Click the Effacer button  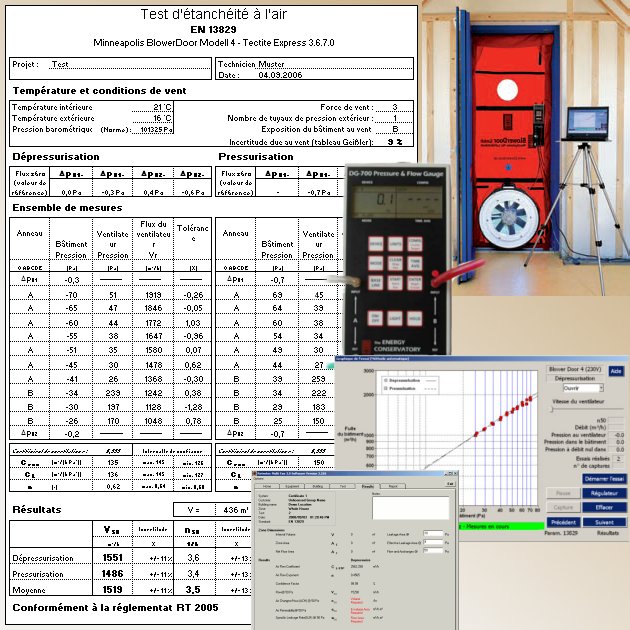pyautogui.click(x=604, y=507)
